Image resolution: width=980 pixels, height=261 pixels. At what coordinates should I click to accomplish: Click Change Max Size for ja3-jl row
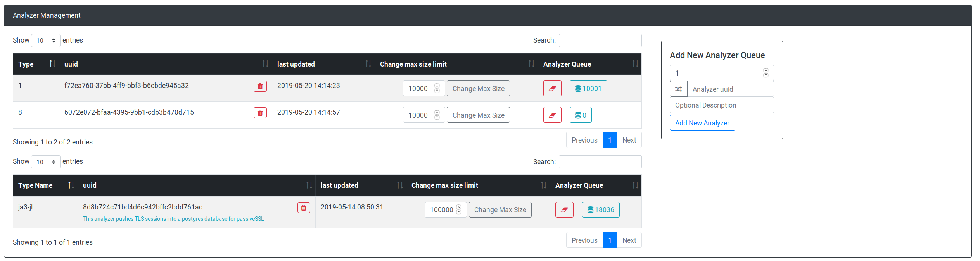coord(500,210)
